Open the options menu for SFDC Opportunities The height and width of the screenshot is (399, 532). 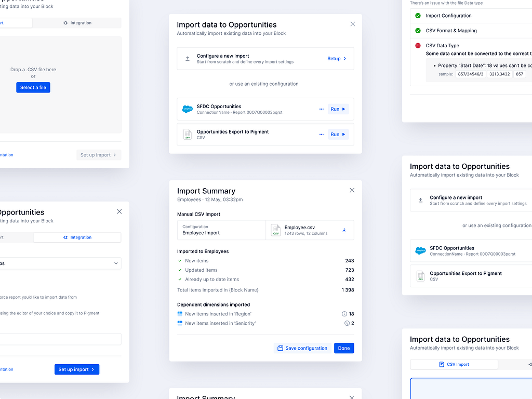click(x=321, y=109)
